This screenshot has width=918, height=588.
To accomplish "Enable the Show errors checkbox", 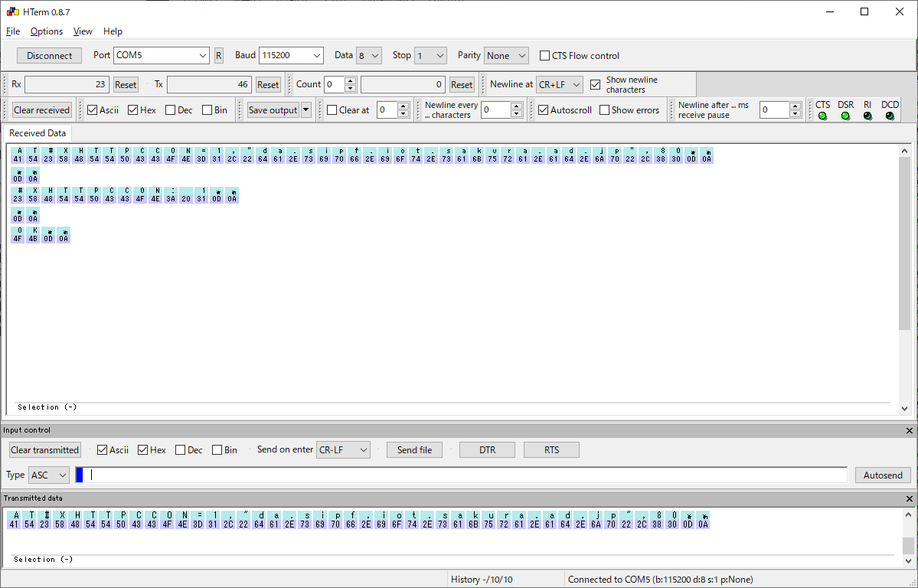I will [605, 110].
